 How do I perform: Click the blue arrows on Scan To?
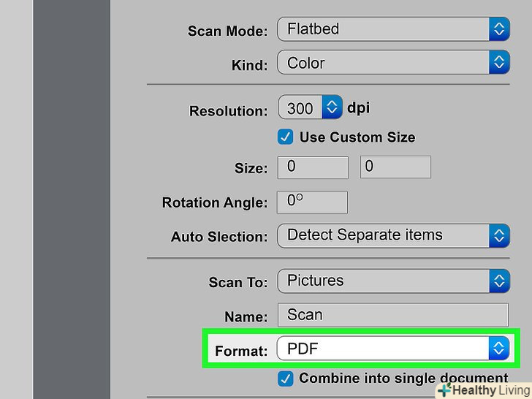[x=498, y=281]
